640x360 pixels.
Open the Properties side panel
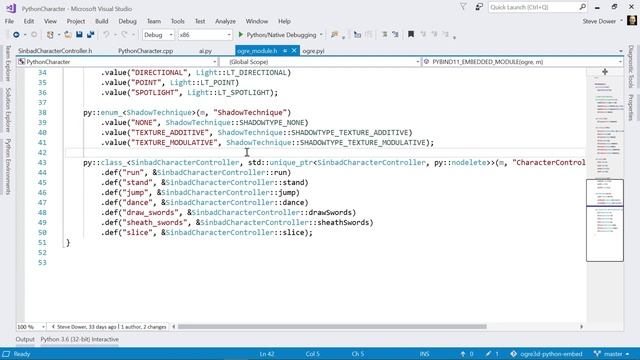coord(631,107)
